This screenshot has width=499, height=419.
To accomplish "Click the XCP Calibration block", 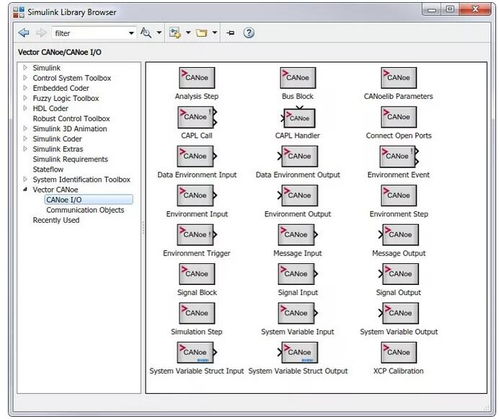I will pyautogui.click(x=399, y=352).
